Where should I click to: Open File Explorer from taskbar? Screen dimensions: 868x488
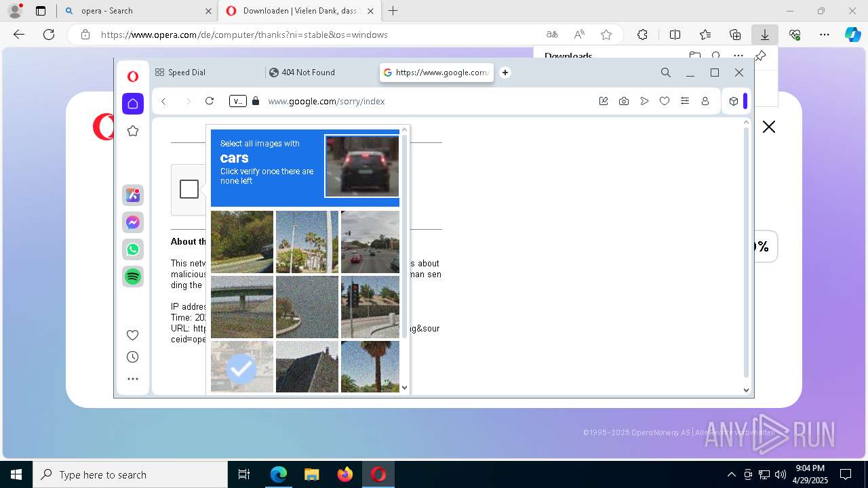[x=312, y=474]
